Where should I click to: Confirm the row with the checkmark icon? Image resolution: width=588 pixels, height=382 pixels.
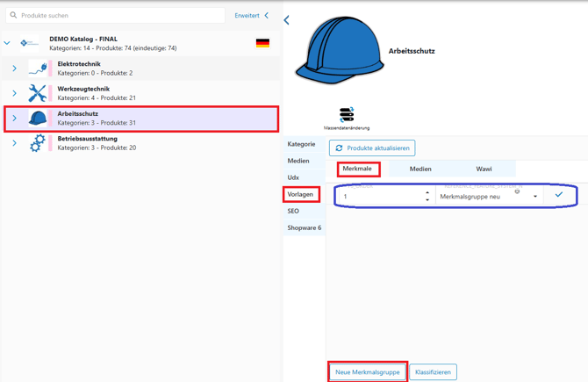pyautogui.click(x=559, y=195)
